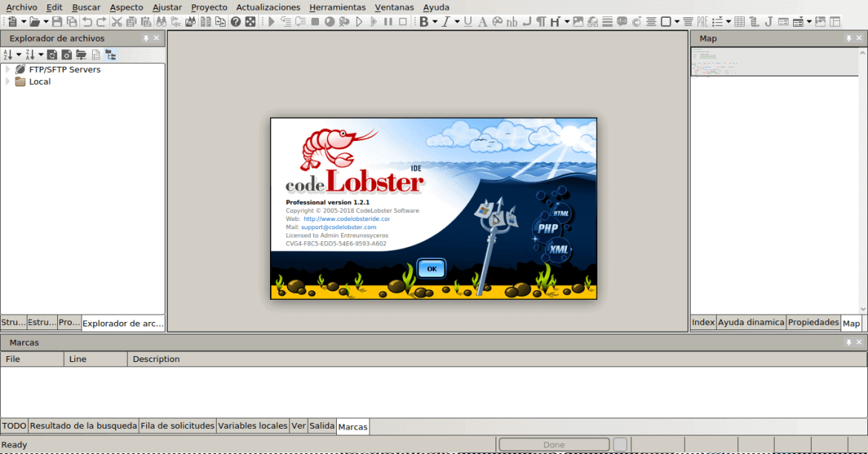Screen dimensions: 868x454
Task: Click the nb non-breaking space icon
Action: [512, 22]
